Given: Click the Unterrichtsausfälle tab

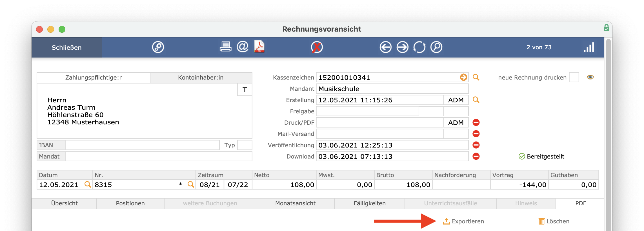Looking at the screenshot, I should pyautogui.click(x=450, y=203).
